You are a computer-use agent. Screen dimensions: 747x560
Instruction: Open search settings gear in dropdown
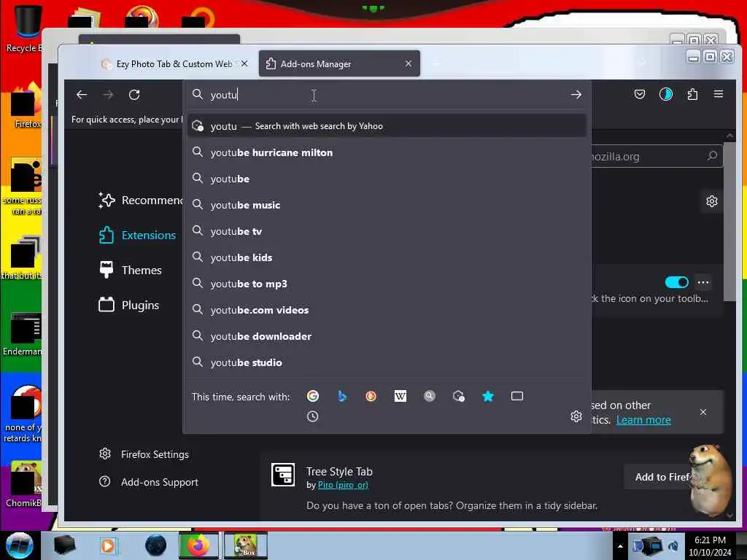(x=576, y=416)
